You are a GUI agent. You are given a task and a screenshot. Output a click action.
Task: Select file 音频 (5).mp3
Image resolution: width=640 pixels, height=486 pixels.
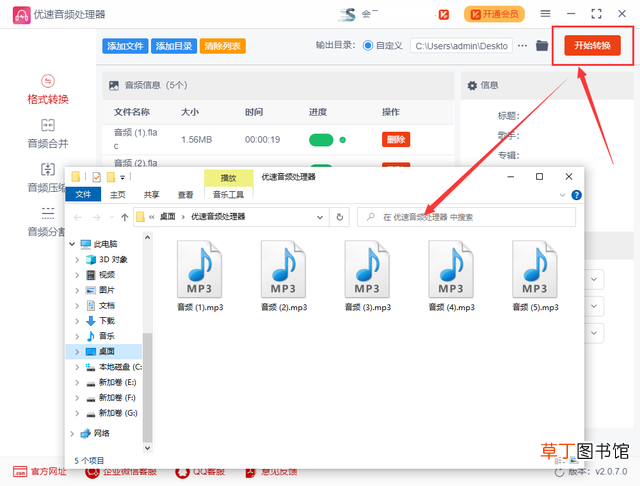[536, 276]
